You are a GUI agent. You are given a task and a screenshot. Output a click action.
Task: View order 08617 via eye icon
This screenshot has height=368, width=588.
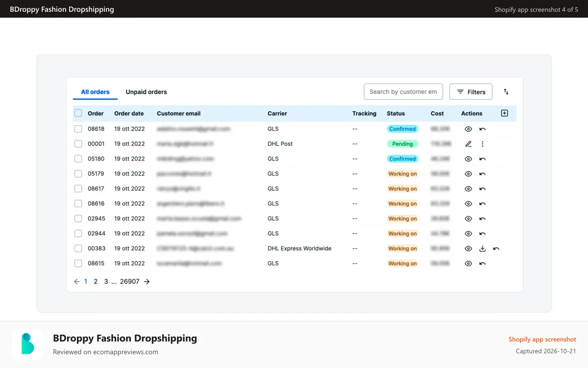(468, 189)
